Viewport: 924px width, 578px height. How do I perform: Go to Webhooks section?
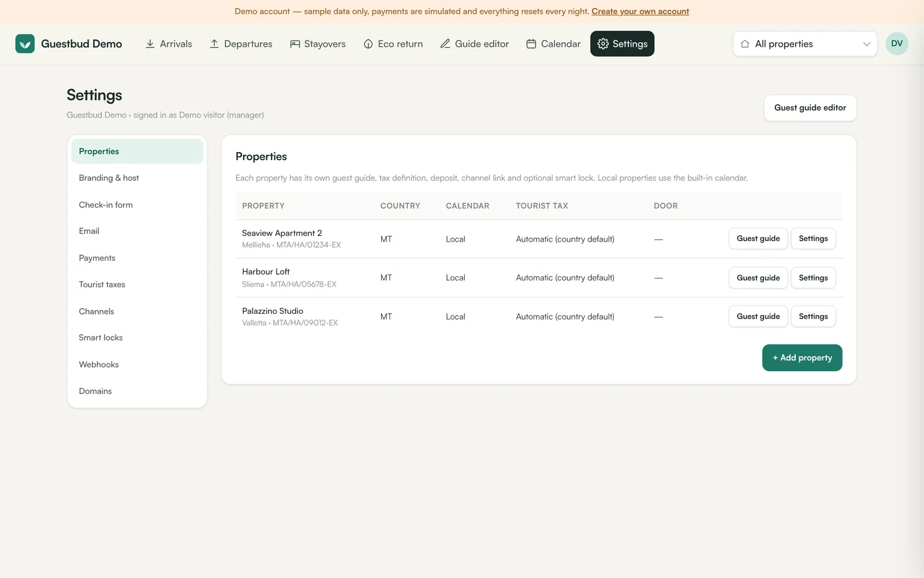[x=137, y=364]
